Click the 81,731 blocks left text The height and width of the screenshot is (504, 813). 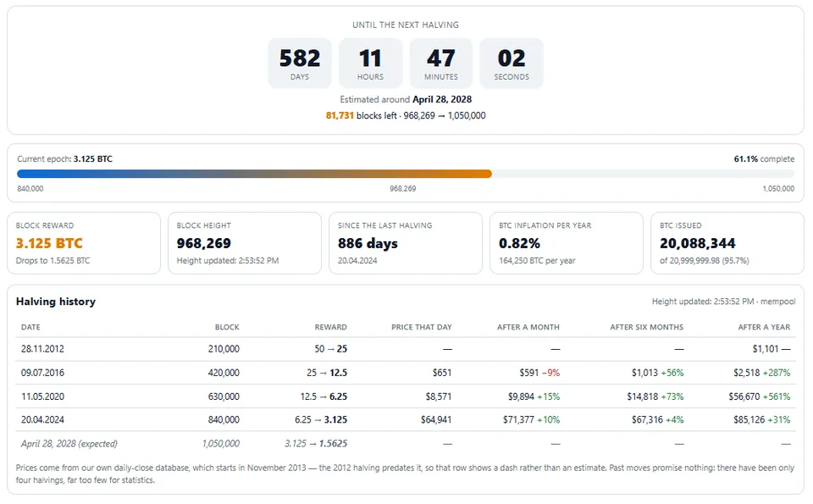pos(362,116)
